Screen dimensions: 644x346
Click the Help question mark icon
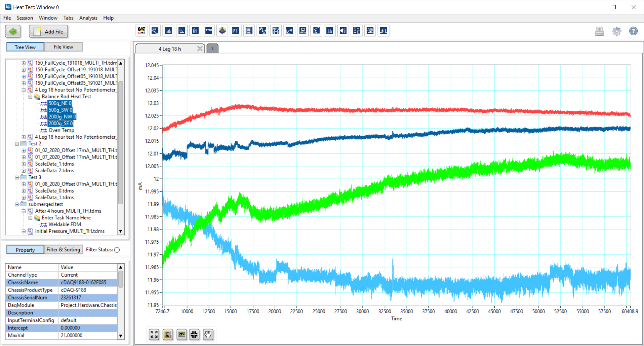tap(633, 31)
